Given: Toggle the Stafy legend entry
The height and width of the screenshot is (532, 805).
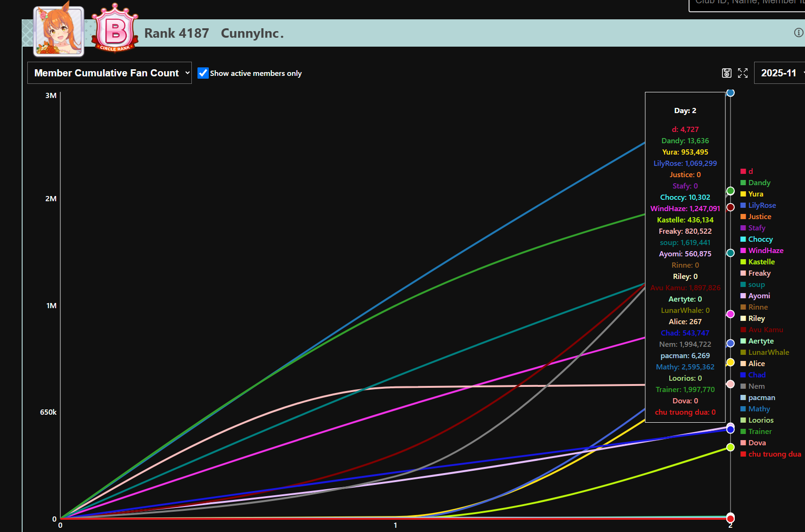Looking at the screenshot, I should click(753, 228).
